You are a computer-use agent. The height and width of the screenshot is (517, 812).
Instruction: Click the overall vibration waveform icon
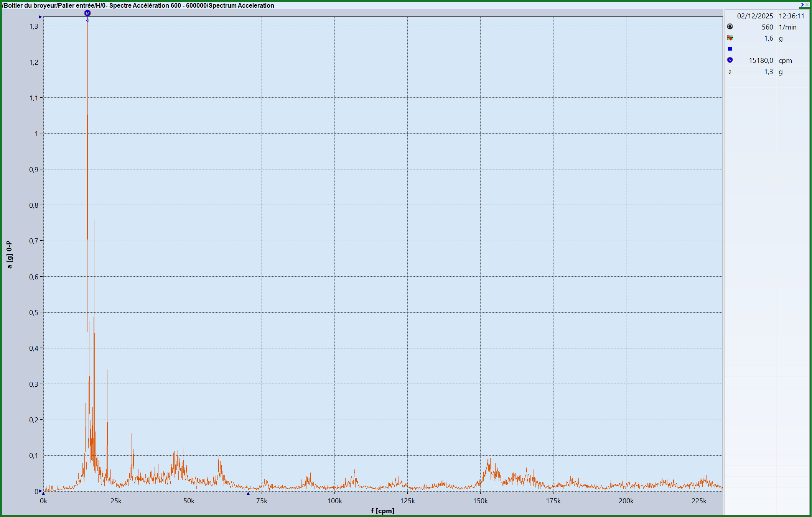tap(730, 38)
